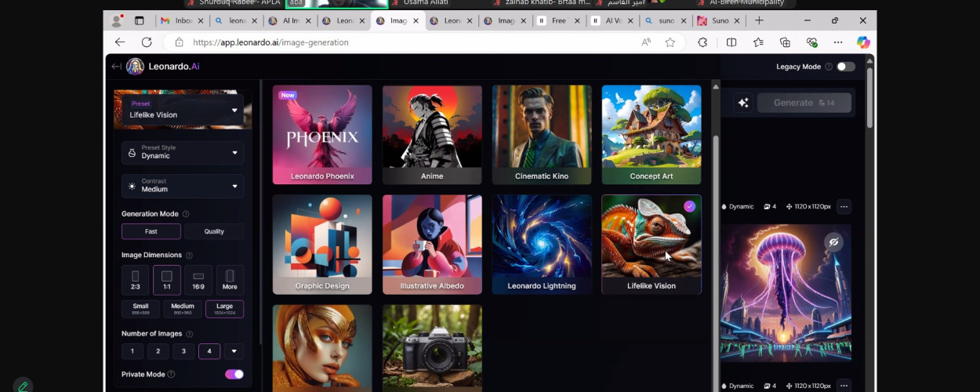Click the prompt enhance sparkle icon

tap(743, 103)
